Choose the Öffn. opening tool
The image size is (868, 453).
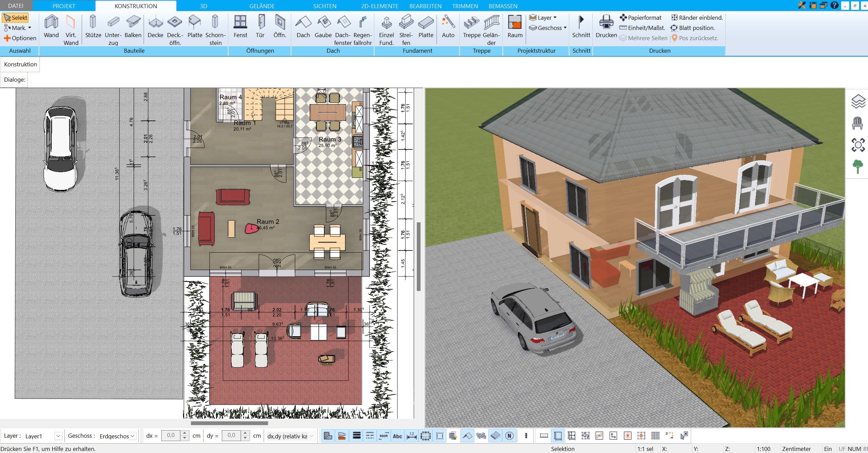coord(280,26)
